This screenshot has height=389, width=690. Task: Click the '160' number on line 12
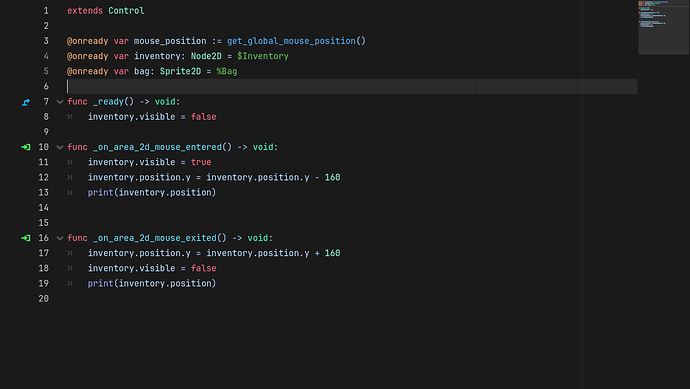tap(332, 177)
